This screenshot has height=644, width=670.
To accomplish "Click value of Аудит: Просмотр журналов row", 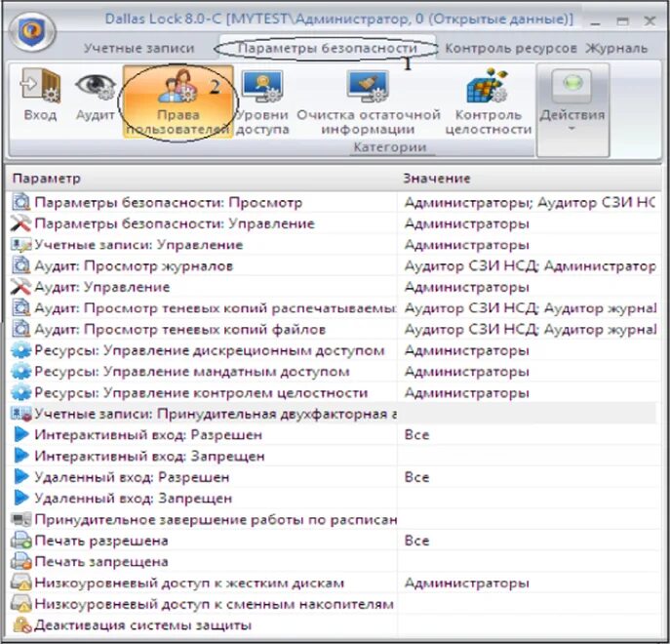I will click(530, 265).
